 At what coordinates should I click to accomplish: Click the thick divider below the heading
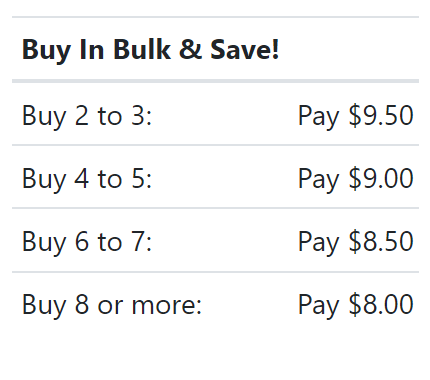tap(215, 81)
